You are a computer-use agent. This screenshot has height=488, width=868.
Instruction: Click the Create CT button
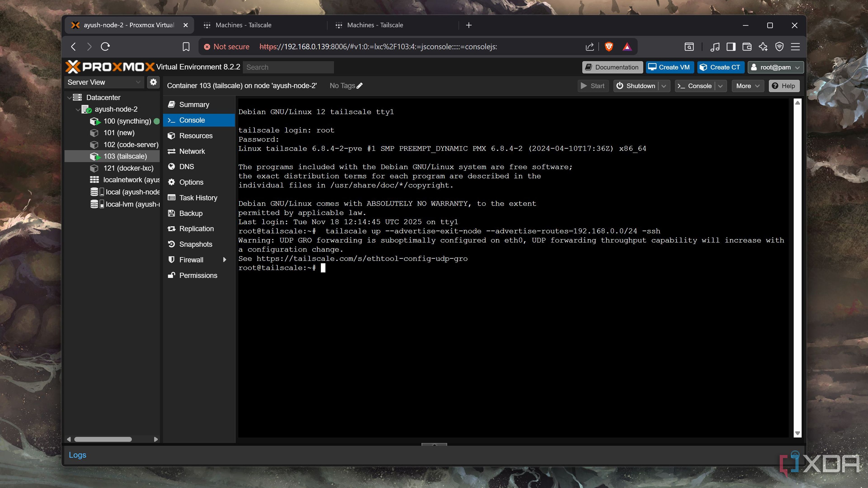coord(721,67)
